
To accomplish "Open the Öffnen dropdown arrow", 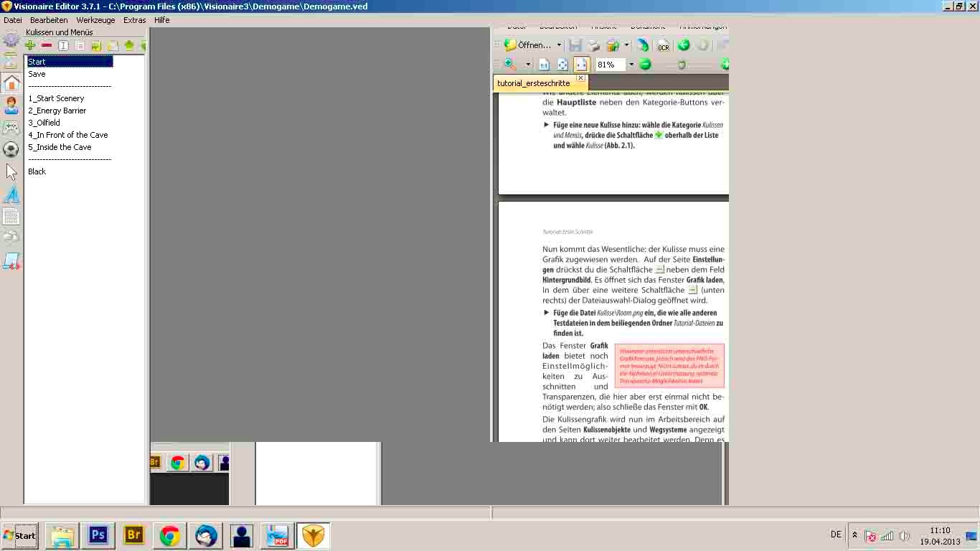I will pos(558,45).
